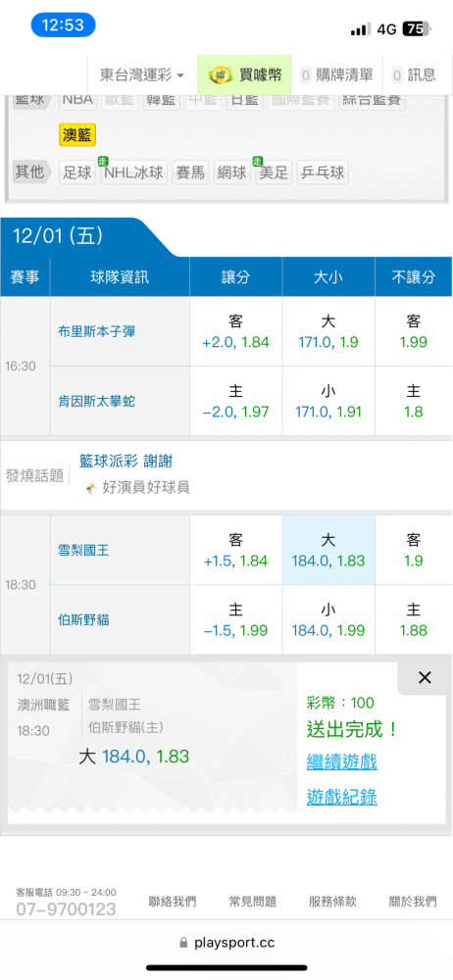Viewport: 453px width, 980px height.
Task: Tap 常見問題 in the footer
Action: coord(252,902)
